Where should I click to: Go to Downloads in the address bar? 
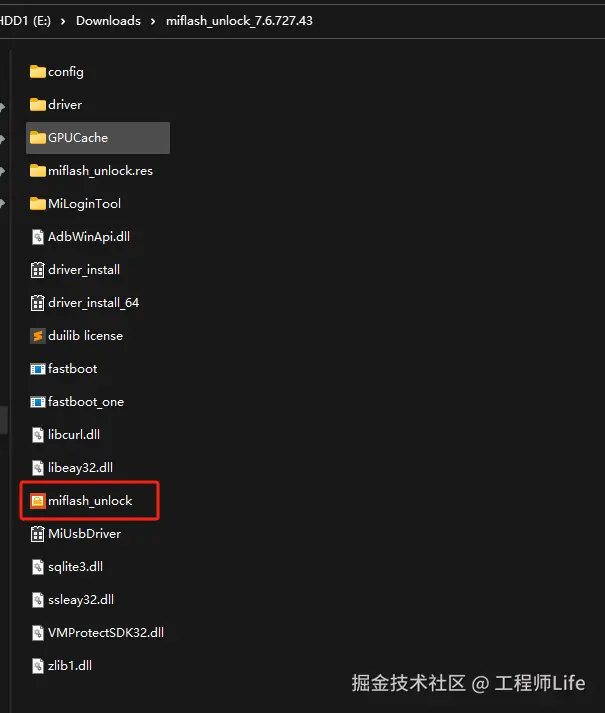click(x=108, y=21)
